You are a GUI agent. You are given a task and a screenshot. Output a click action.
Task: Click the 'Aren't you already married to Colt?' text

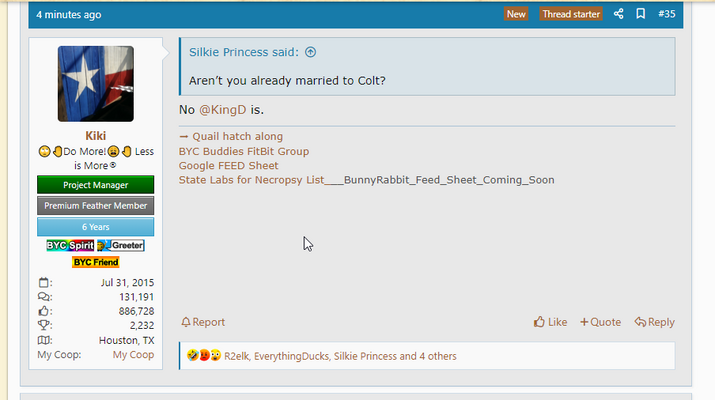tap(287, 81)
